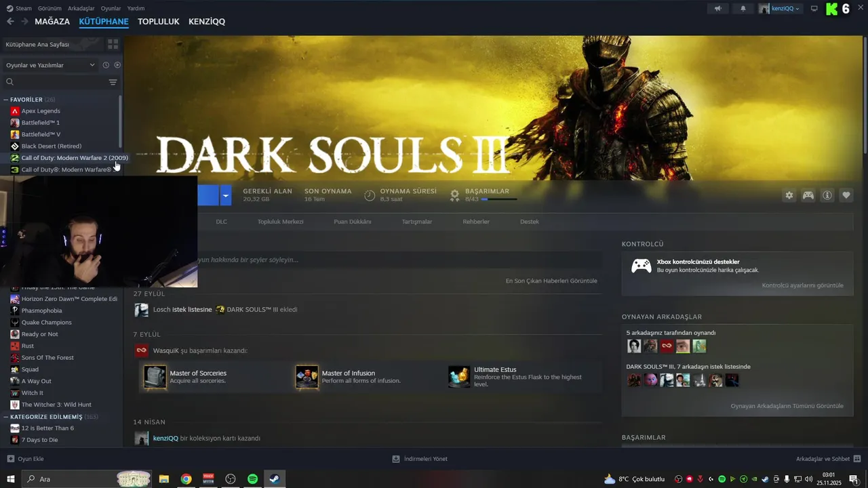
Task: Open Windows notification center icon
Action: [x=854, y=479]
